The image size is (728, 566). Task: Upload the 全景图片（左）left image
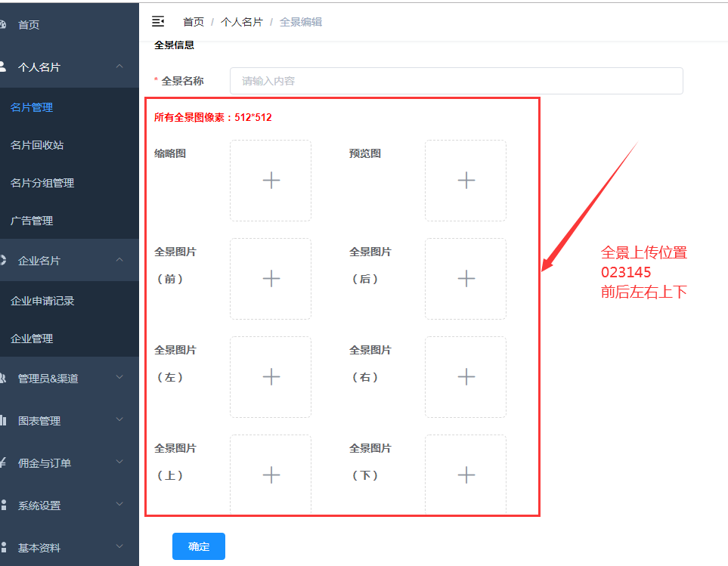pos(271,377)
